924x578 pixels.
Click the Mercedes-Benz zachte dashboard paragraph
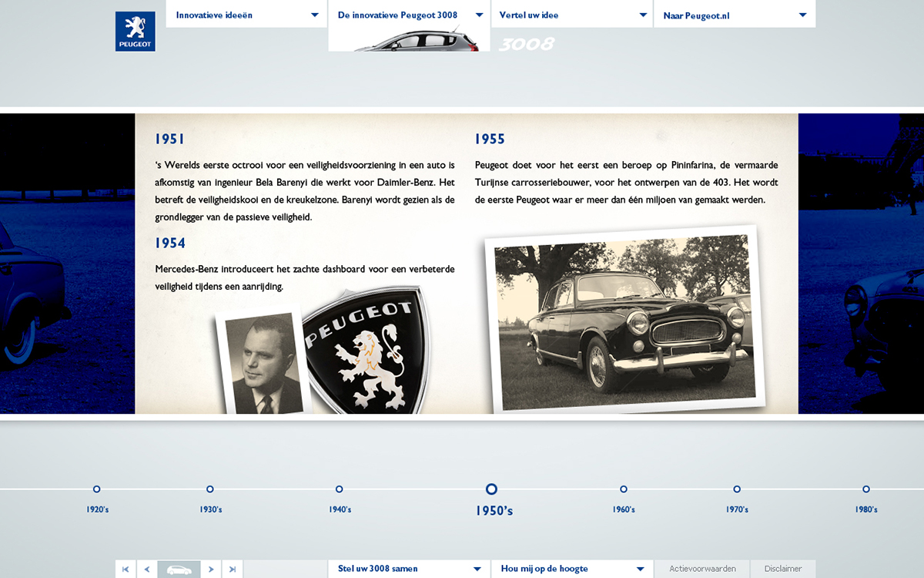[305, 277]
